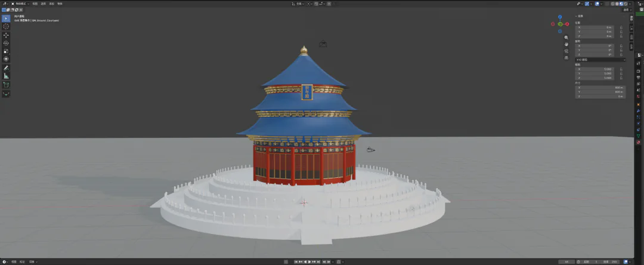The height and width of the screenshot is (265, 644).
Task: Select the Select Box tool
Action: click(6, 18)
